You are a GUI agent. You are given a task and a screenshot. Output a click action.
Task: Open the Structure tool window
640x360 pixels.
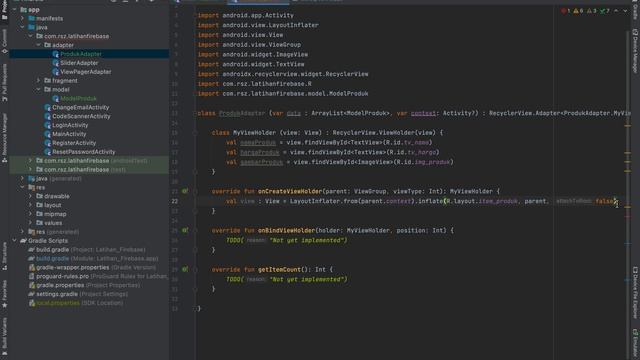click(4, 256)
